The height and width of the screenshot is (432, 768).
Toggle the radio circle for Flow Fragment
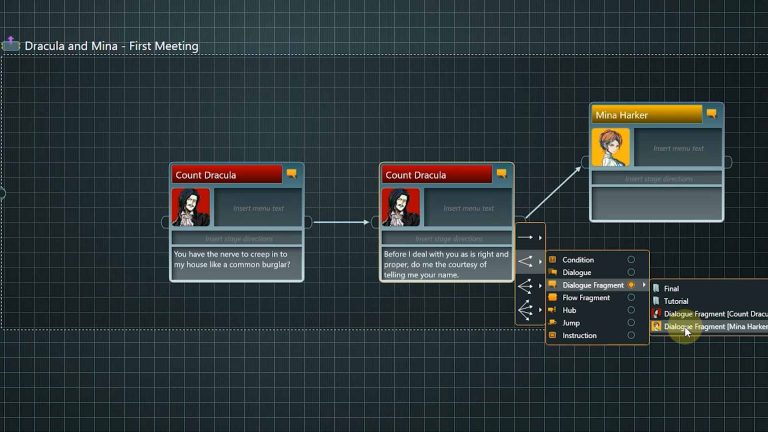click(x=631, y=297)
